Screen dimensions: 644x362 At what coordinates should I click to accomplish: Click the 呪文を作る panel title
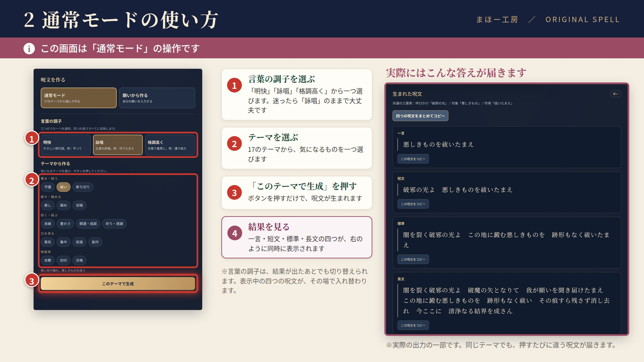pyautogui.click(x=53, y=80)
